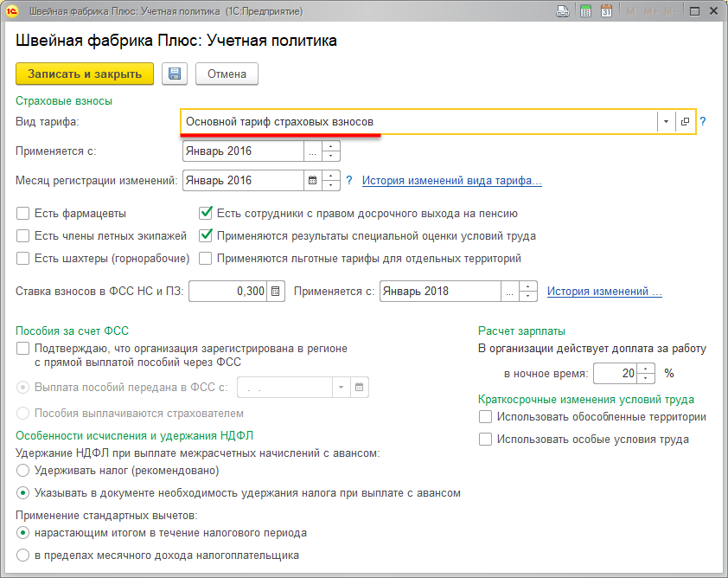Click Ставка взносов field with 0,300
This screenshot has width=728, height=578.
(x=228, y=292)
